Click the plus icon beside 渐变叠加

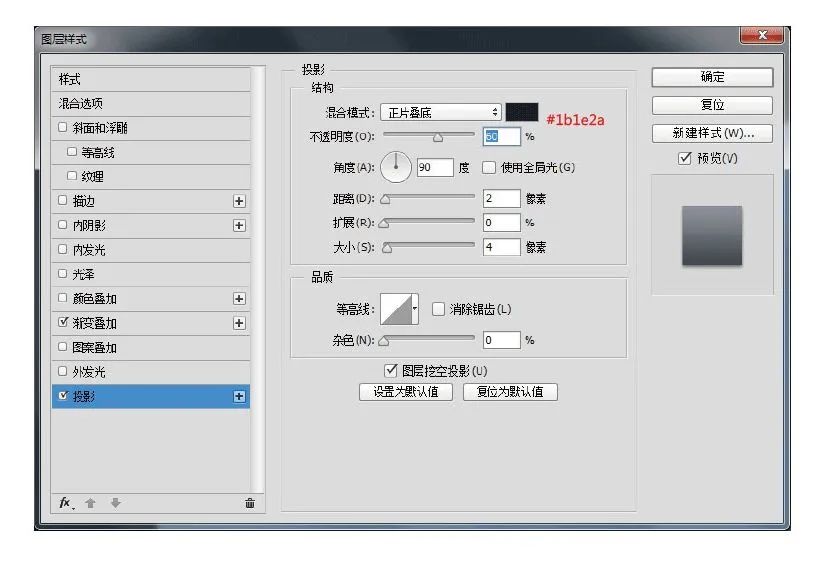click(239, 323)
